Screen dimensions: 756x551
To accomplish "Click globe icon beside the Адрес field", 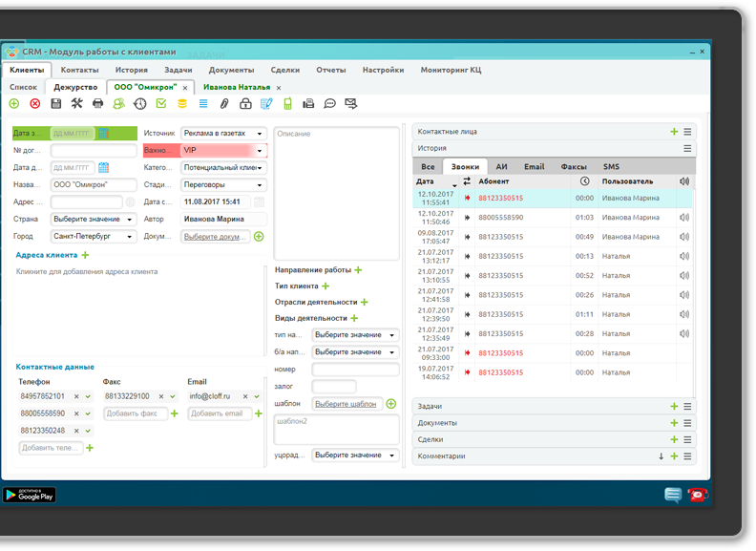I will point(130,202).
